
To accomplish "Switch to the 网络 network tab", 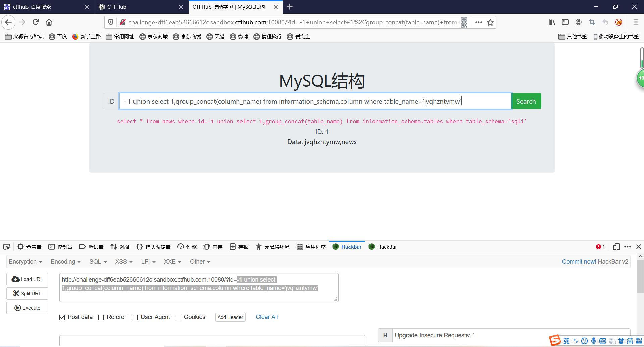I will pos(120,247).
